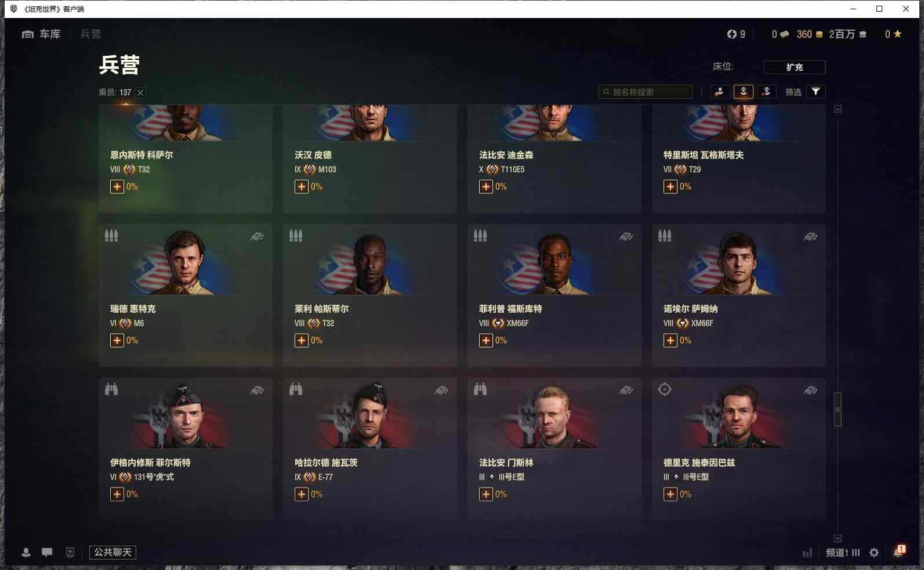Open the tank icon on 菲利普 福斯库特 card
The image size is (924, 570).
pos(626,236)
